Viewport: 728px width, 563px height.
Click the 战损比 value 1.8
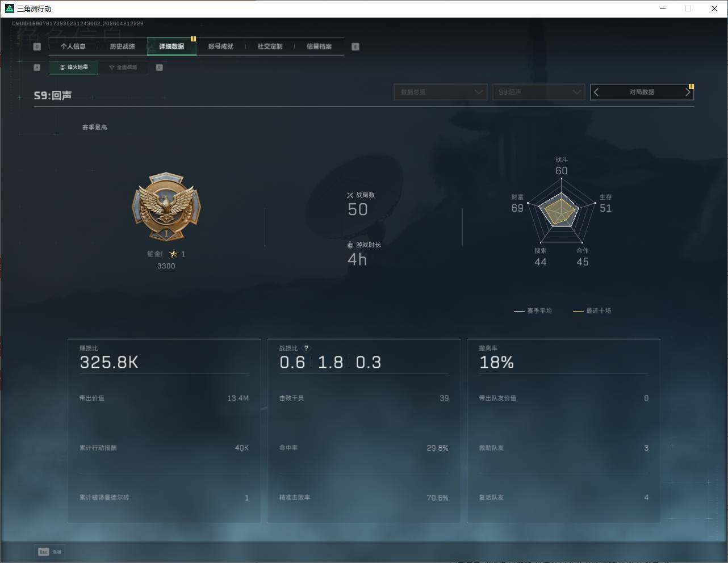[x=330, y=363]
